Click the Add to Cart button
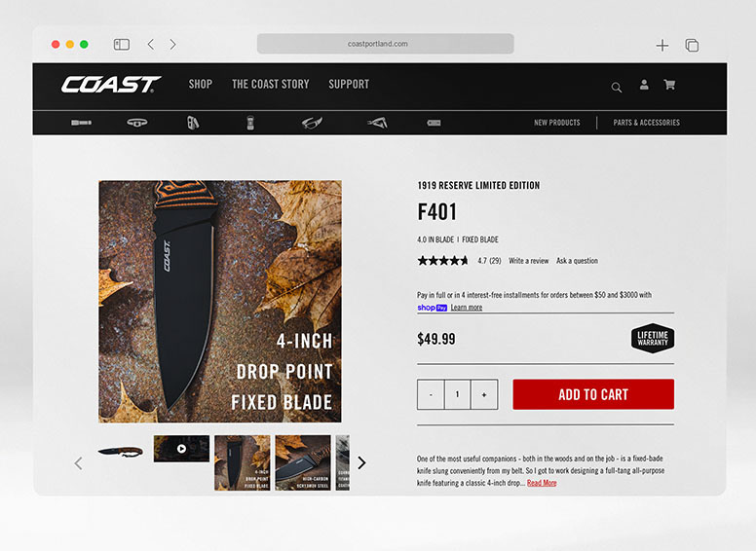This screenshot has width=756, height=551. [593, 394]
